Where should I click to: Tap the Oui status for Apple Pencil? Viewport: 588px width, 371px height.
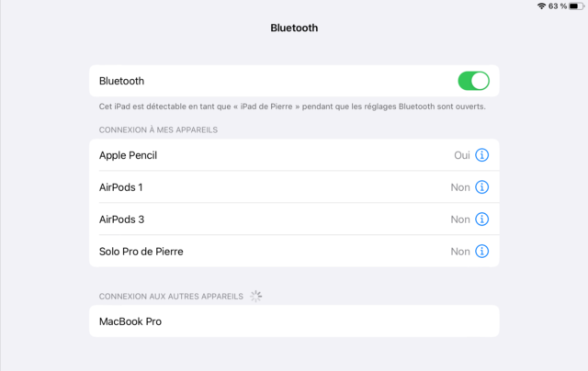[462, 155]
